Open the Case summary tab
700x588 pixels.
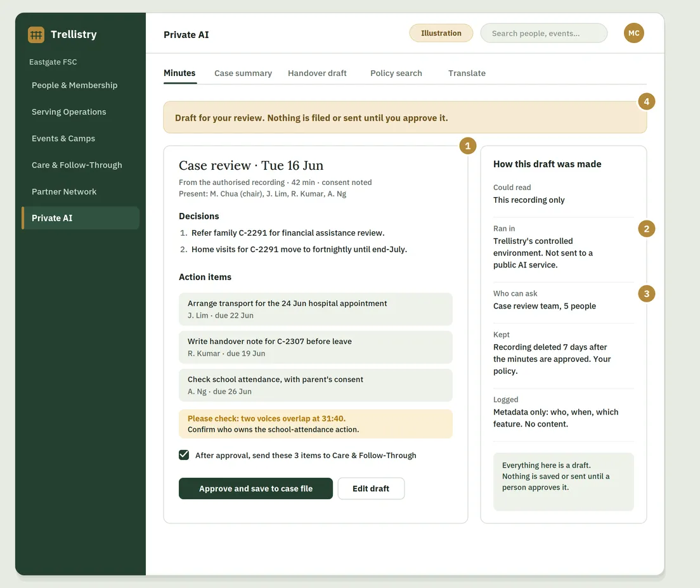pyautogui.click(x=243, y=73)
